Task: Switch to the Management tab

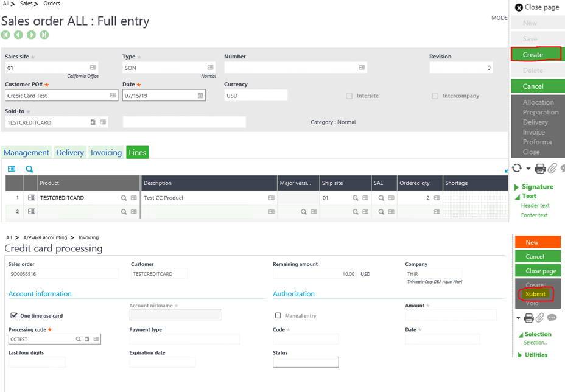Action: (26, 153)
